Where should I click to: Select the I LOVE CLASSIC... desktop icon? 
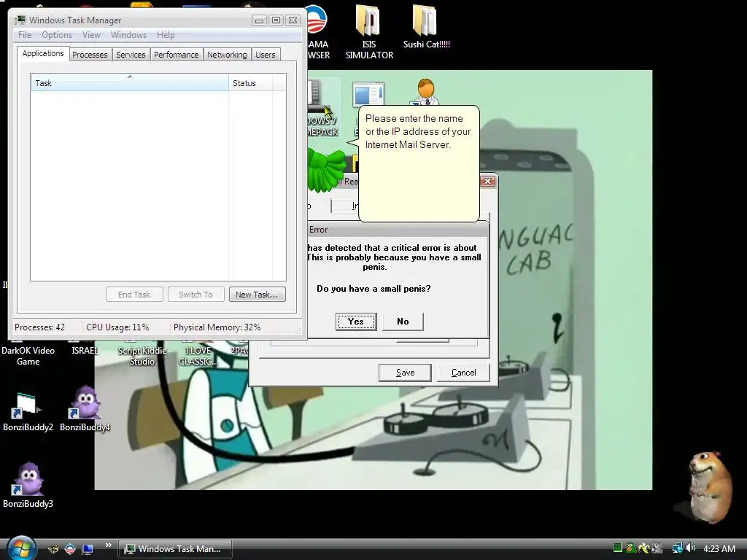[198, 356]
